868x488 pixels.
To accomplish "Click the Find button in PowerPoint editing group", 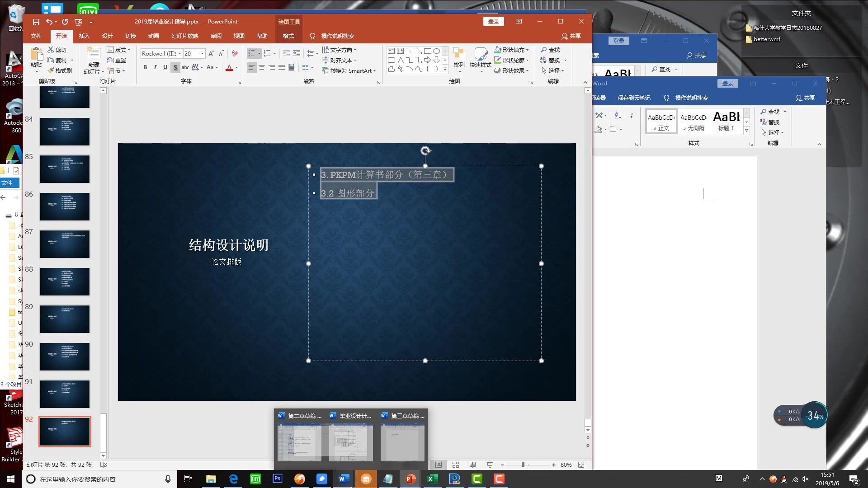I will [x=551, y=50].
